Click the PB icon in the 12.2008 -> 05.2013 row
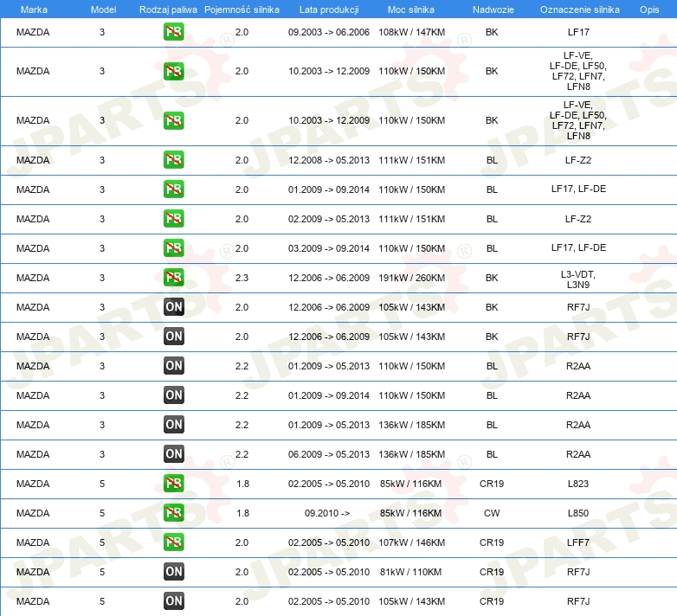This screenshot has height=616, width=677. pos(174,160)
